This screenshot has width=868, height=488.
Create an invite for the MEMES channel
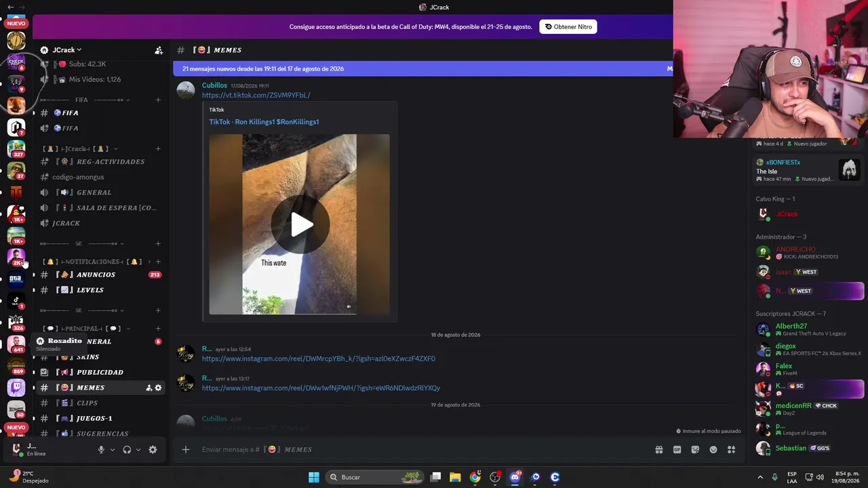[149, 388]
